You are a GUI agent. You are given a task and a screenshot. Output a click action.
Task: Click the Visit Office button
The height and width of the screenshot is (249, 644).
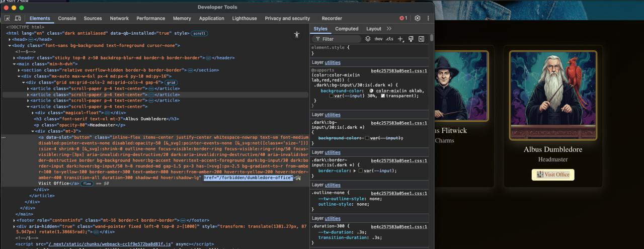click(x=553, y=175)
